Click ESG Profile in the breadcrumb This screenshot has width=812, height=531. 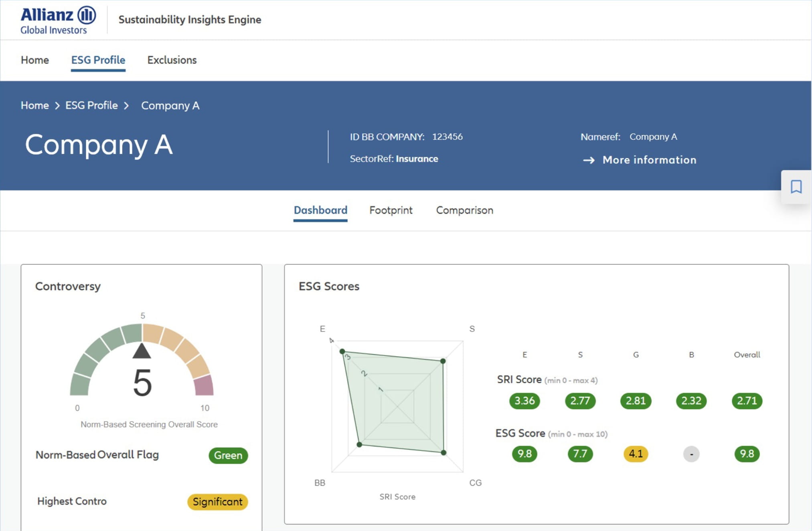91,106
